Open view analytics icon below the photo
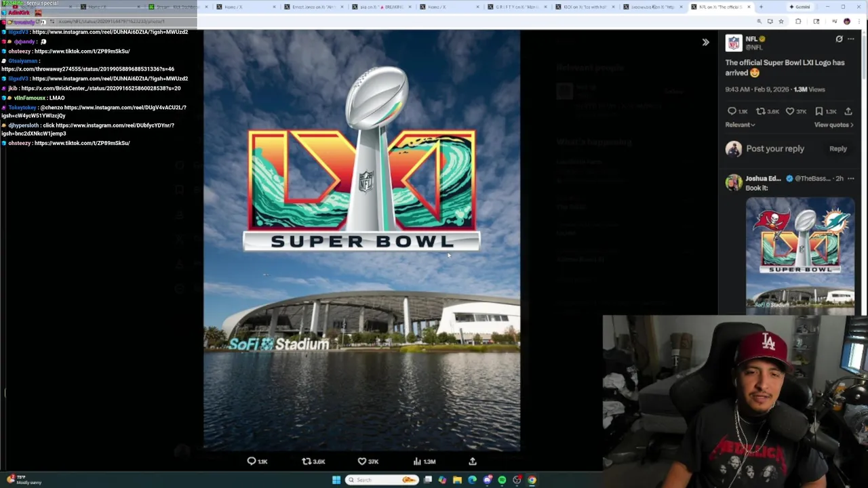The width and height of the screenshot is (868, 488). point(417,461)
